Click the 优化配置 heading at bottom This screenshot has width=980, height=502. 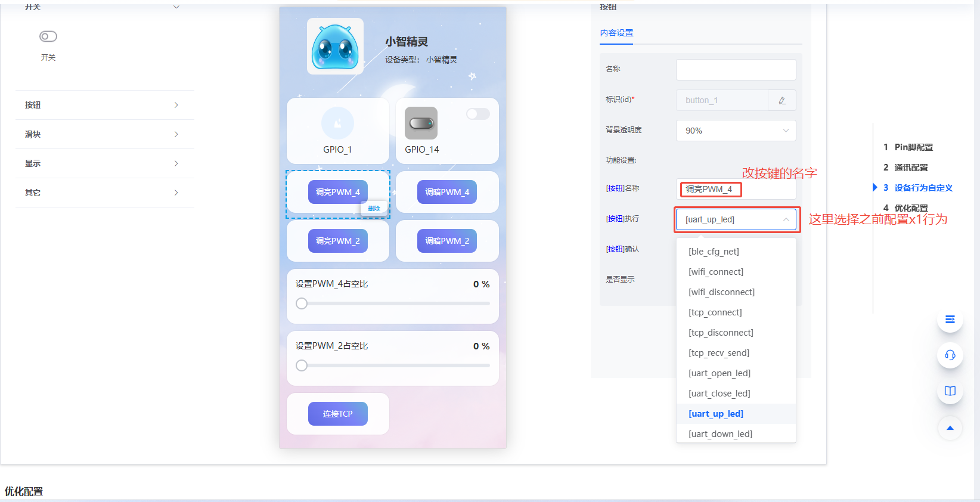tap(24, 491)
